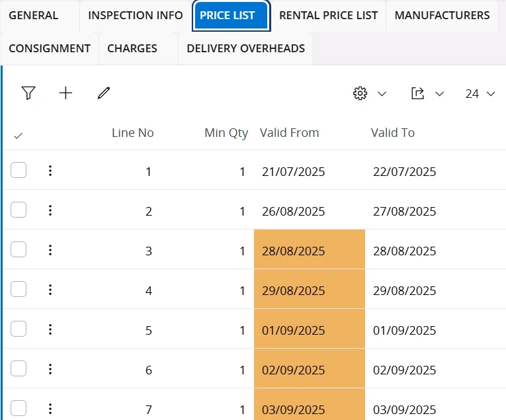Open three-dot menu for line 3
506x420 pixels.
50,250
